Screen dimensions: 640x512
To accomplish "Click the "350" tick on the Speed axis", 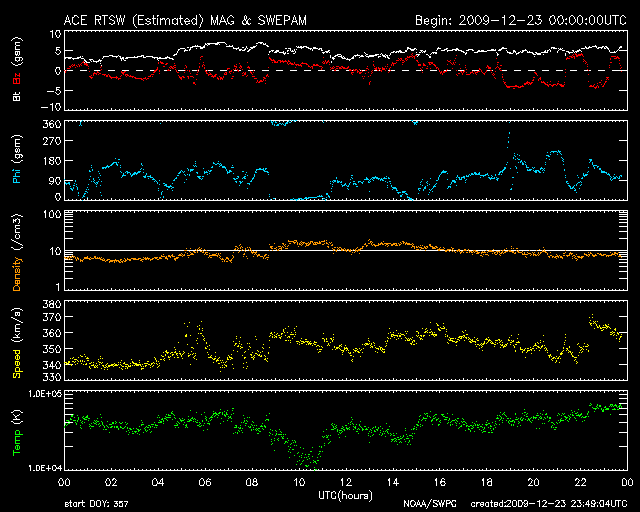I will tap(52, 349).
